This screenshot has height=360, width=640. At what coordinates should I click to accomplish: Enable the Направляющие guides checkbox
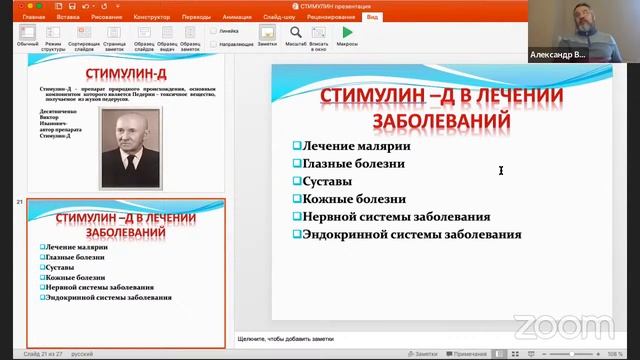tap(213, 44)
